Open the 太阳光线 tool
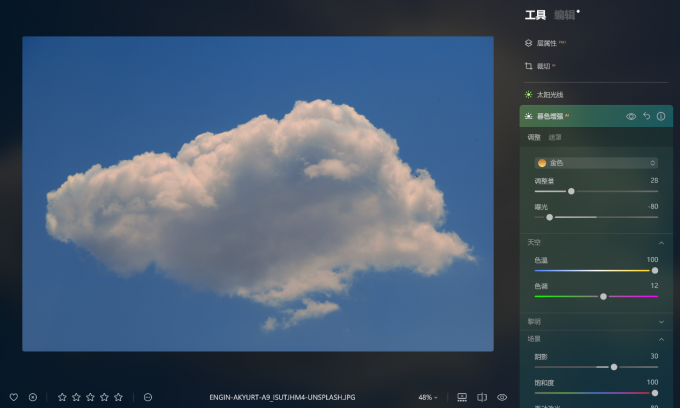Image resolution: width=680 pixels, height=408 pixels. (550, 95)
